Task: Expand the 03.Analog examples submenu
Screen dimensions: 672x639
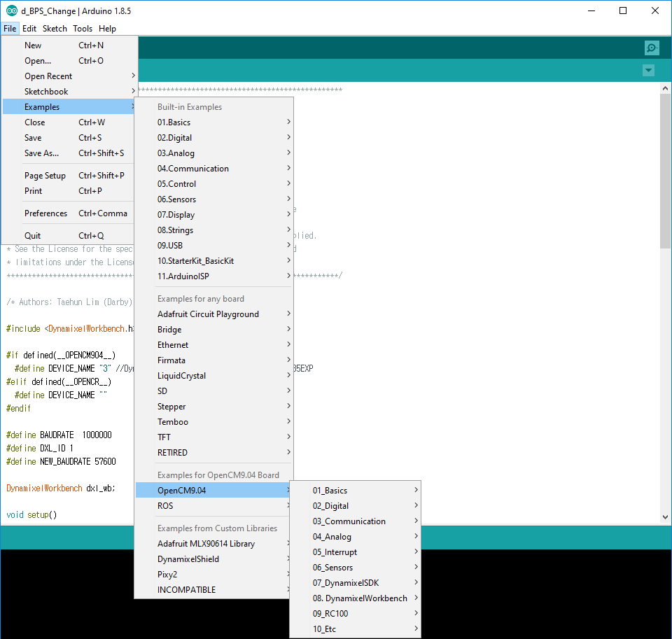Action: (214, 153)
